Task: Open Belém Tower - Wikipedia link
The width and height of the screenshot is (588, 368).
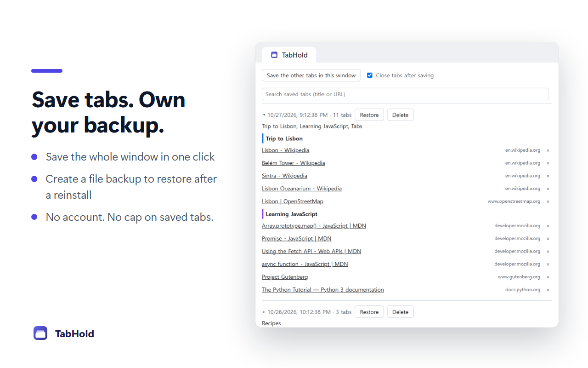Action: pyautogui.click(x=294, y=163)
